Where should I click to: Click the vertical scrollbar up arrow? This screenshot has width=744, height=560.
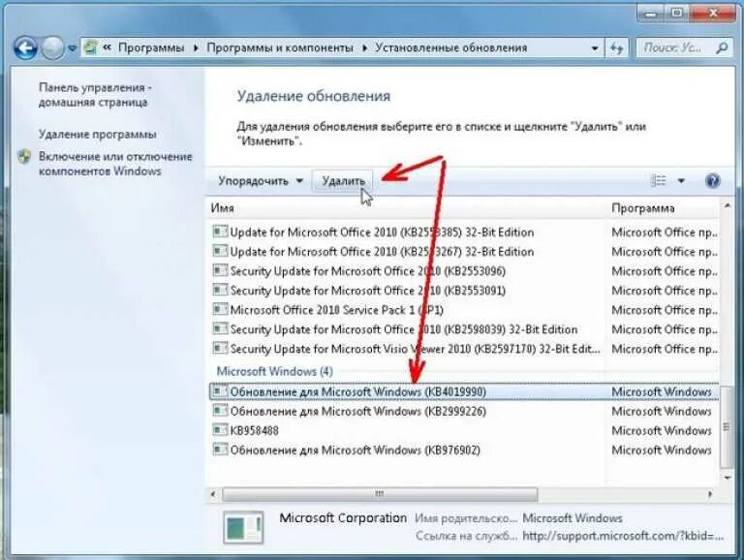pos(727,205)
